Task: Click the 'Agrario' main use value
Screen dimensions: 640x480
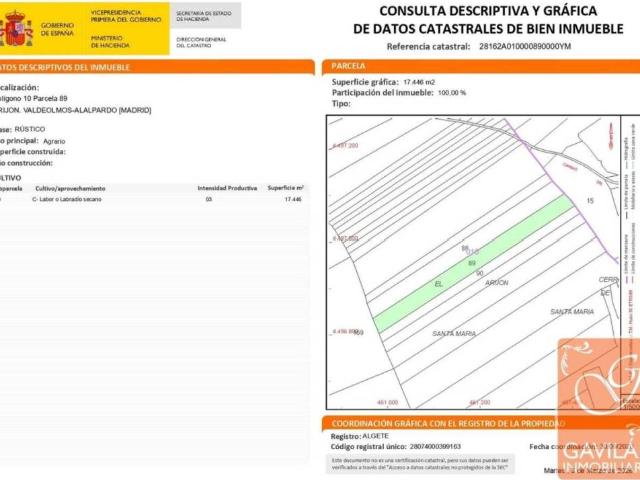Action: [54, 141]
